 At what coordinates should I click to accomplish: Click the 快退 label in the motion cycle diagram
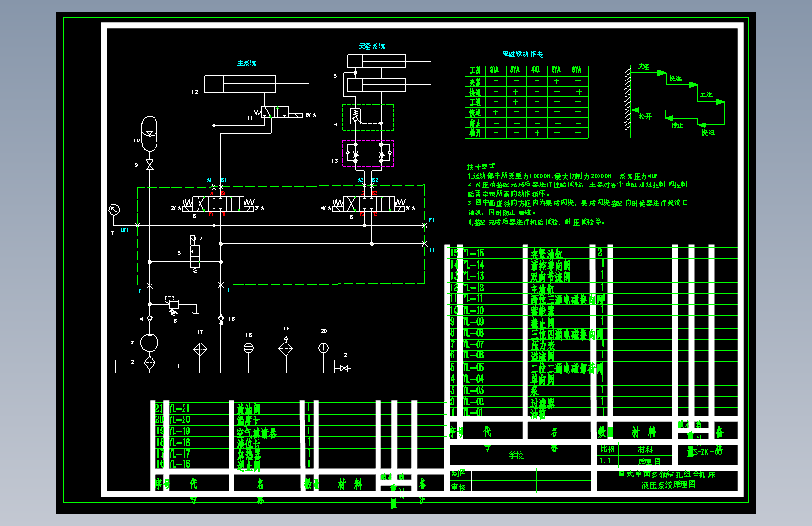pyautogui.click(x=708, y=133)
